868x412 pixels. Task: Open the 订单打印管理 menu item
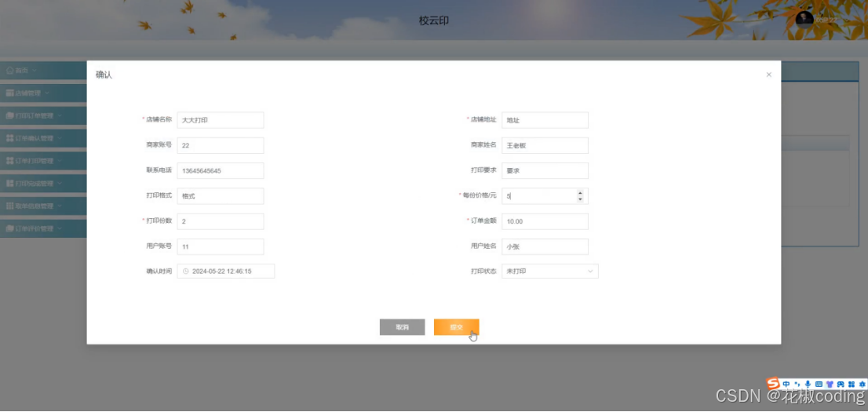tap(43, 161)
